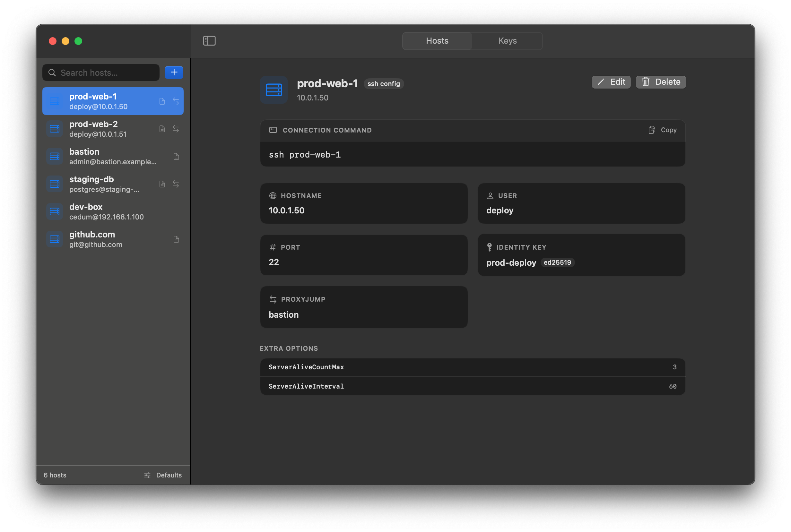Click the proxyjump arrows icon on prod-web-1 row

(176, 101)
